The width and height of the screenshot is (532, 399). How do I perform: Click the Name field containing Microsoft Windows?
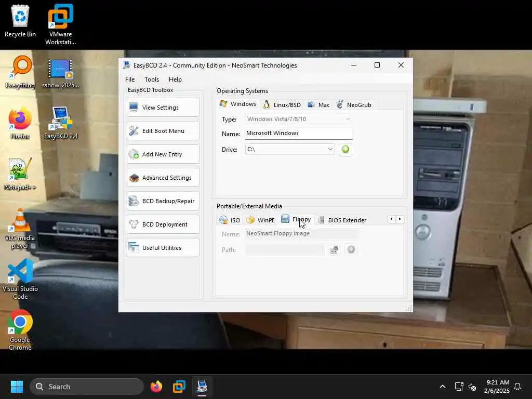click(299, 134)
